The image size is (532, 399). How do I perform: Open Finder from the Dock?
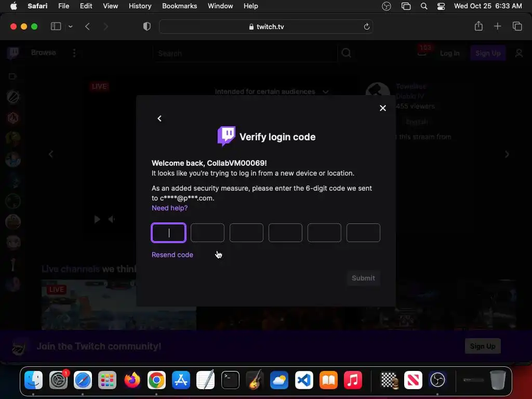33,380
